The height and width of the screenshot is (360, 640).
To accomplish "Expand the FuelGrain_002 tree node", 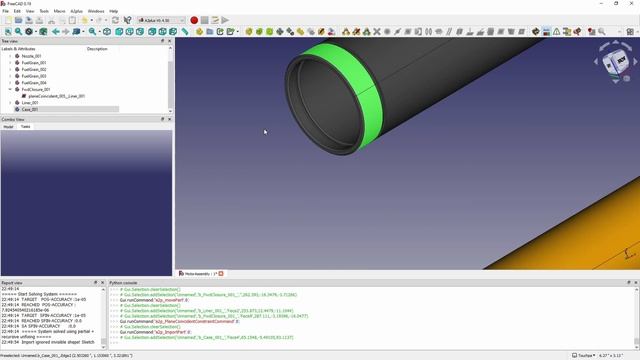I will 10,69.
